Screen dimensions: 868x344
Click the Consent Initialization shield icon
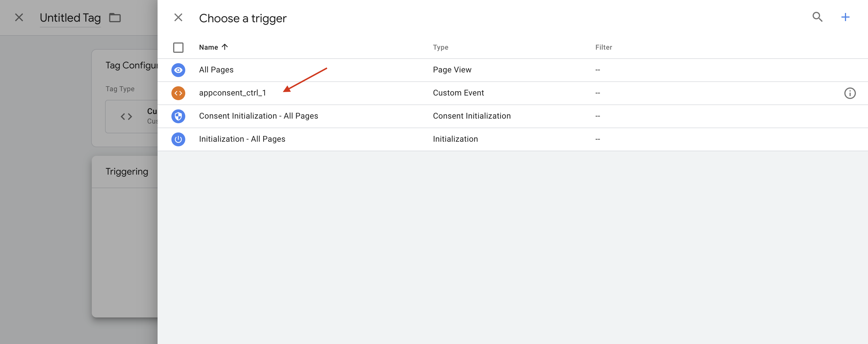tap(179, 116)
